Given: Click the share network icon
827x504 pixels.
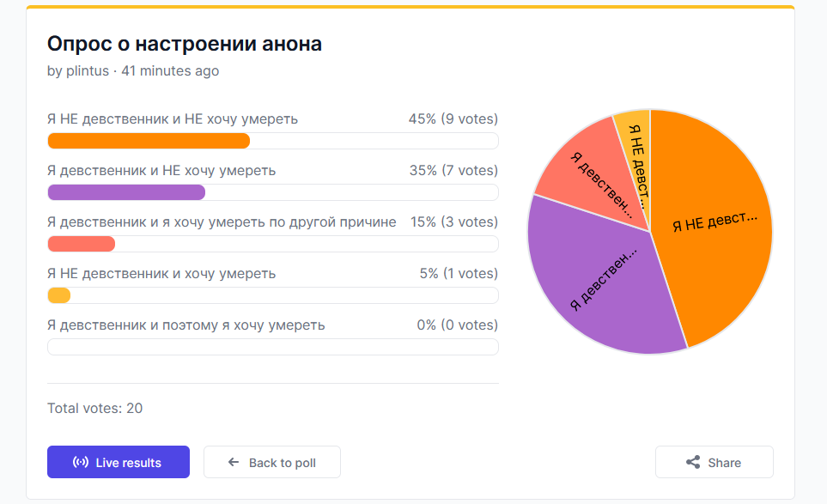Looking at the screenshot, I should pyautogui.click(x=693, y=463).
